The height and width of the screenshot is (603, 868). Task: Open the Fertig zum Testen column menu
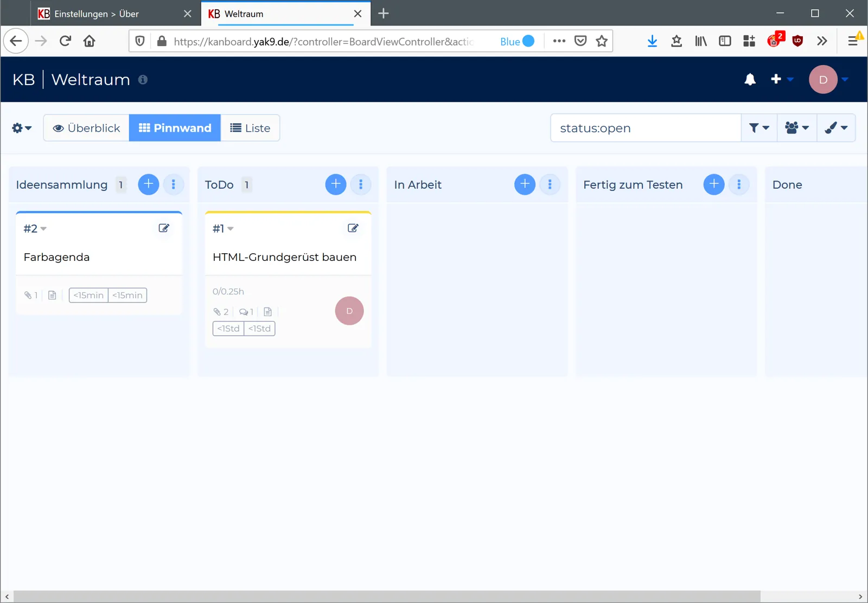tap(739, 184)
